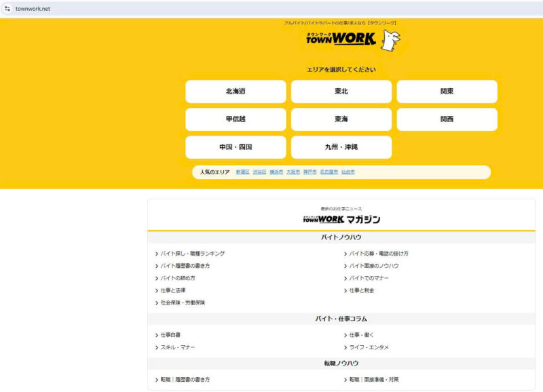Select the 九州・沖縄 area button
543x392 pixels.
tap(341, 147)
